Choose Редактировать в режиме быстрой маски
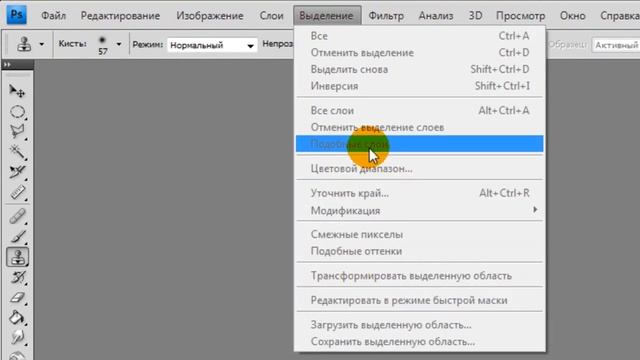This screenshot has height=360, width=640. (x=420, y=300)
